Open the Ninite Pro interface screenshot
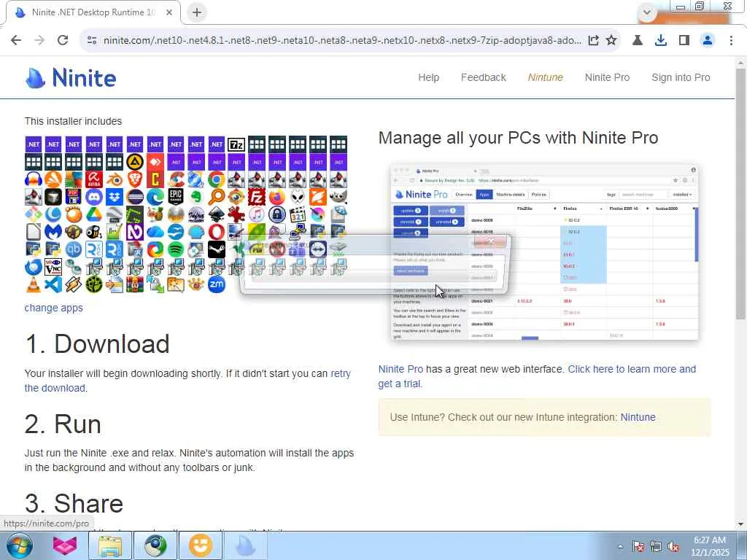This screenshot has width=747, height=560. pos(544,252)
